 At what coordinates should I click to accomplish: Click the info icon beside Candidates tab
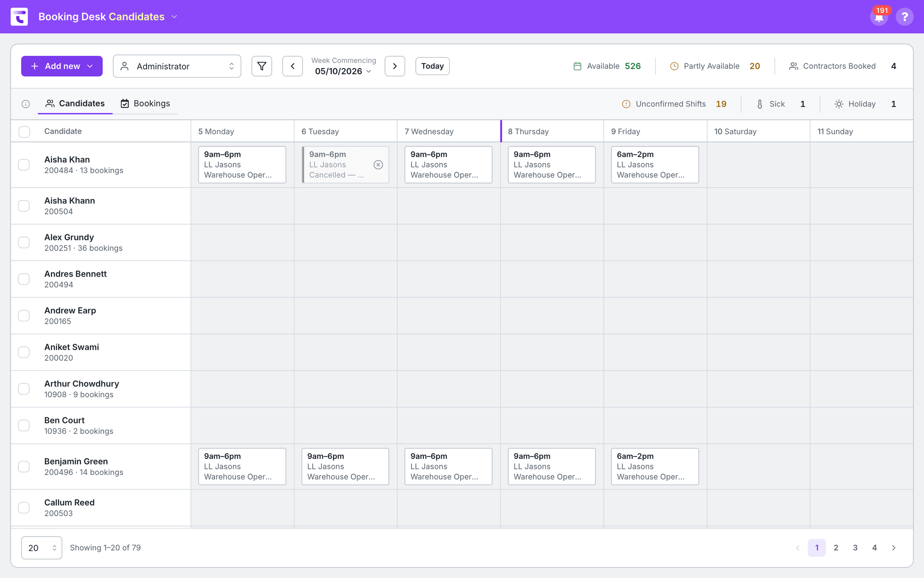[x=26, y=104]
